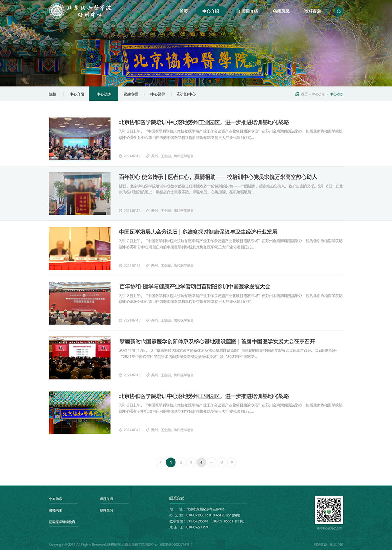
Task: Click the tag icon on the last news item
Action: [x=148, y=429]
